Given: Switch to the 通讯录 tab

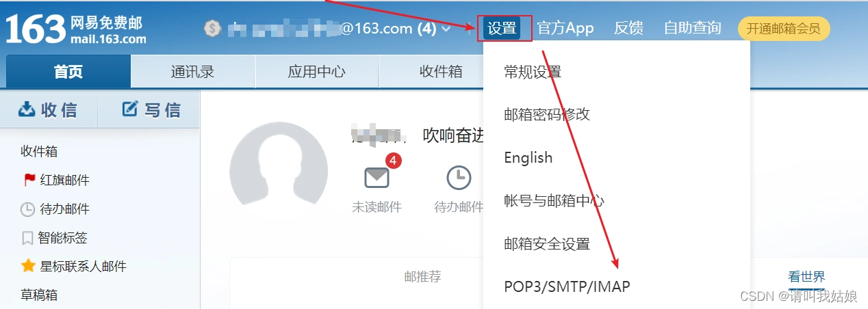Looking at the screenshot, I should (x=192, y=71).
